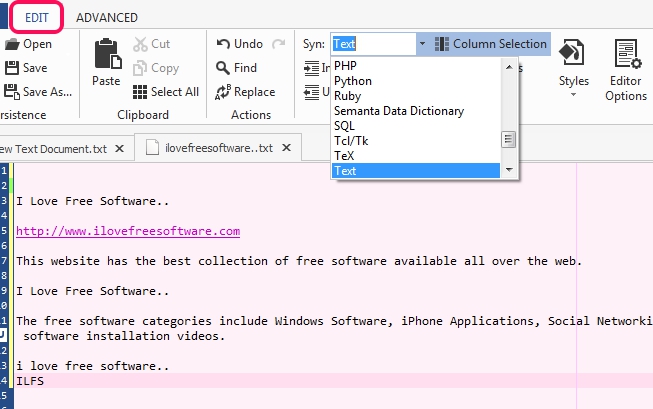Select TeX from the syntax list

(x=416, y=156)
